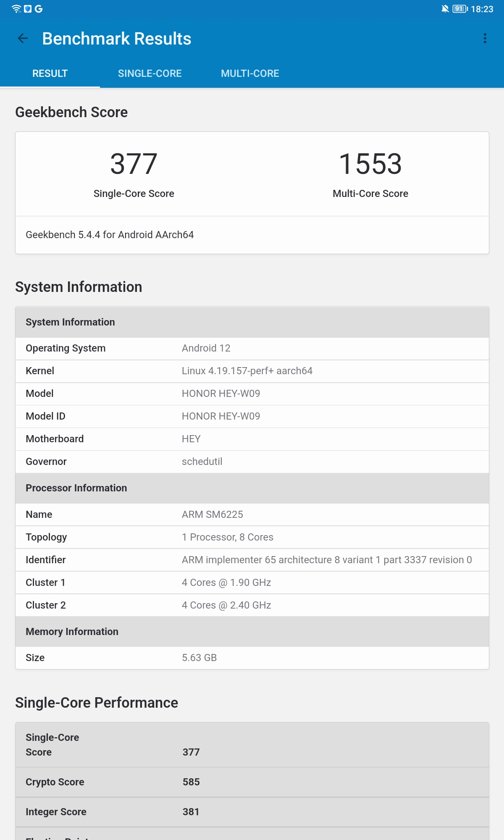Tap the 18:23 clock
Image resolution: width=504 pixels, height=840 pixels.
(482, 9)
